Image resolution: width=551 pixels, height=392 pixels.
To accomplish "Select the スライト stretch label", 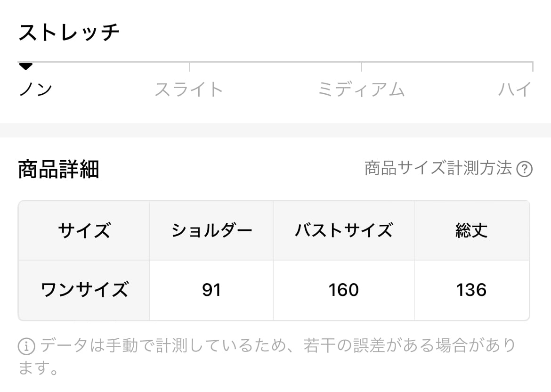I will coord(189,89).
